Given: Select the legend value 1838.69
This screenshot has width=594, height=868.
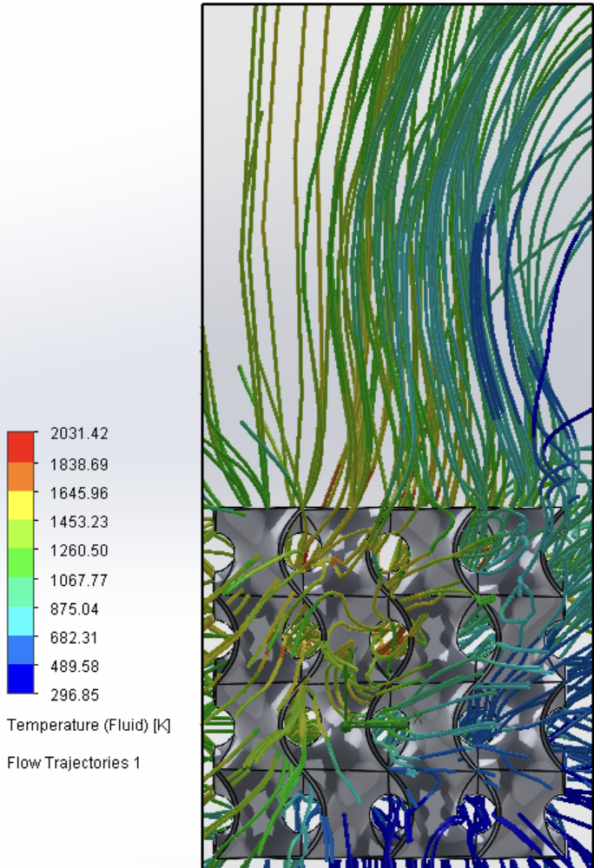Looking at the screenshot, I should pyautogui.click(x=79, y=464).
